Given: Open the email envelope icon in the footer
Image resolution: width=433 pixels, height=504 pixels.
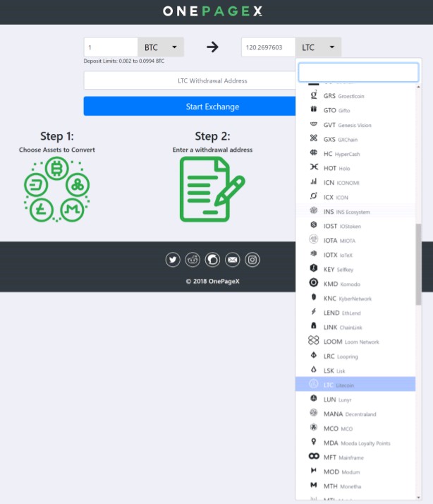Looking at the screenshot, I should (x=233, y=259).
